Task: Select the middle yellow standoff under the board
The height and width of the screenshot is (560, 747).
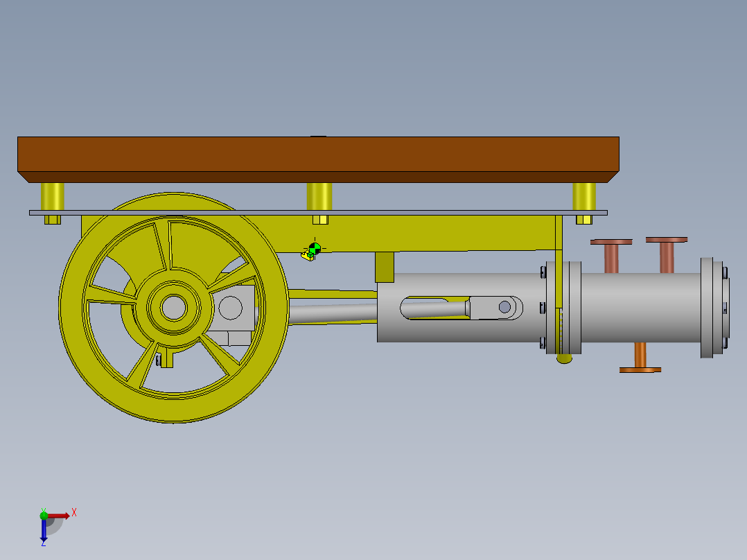Action: [319, 196]
